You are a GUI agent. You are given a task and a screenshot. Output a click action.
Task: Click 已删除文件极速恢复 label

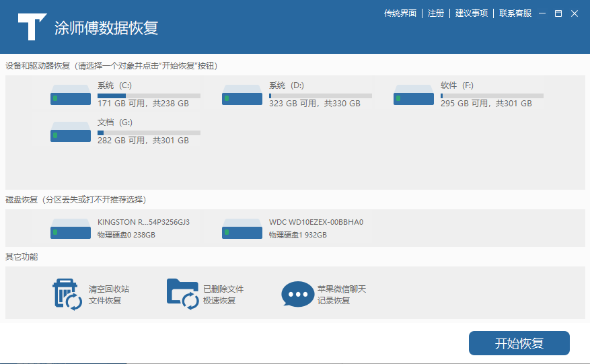click(223, 295)
